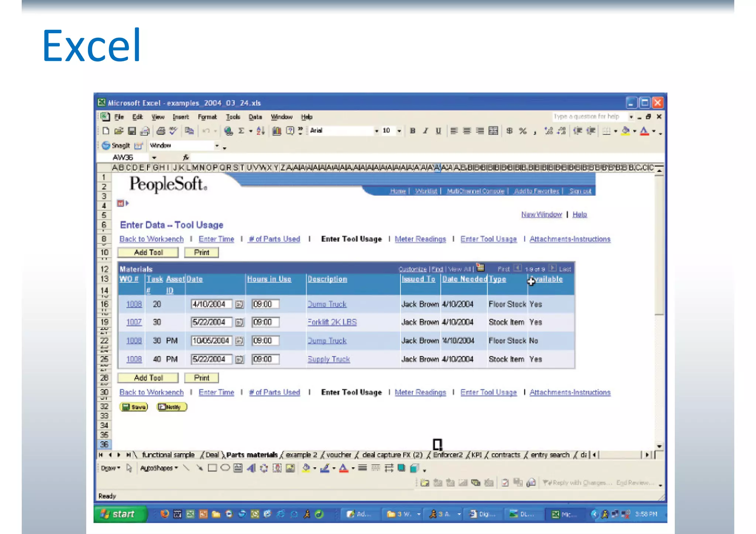
Task: Click the Add Tool button above table
Action: point(148,252)
